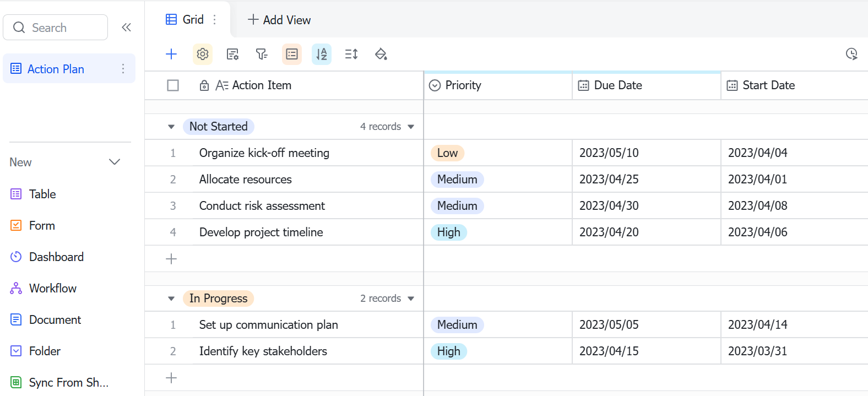Click Medium tag for Allocate resources
This screenshot has height=396, width=868.
click(457, 180)
